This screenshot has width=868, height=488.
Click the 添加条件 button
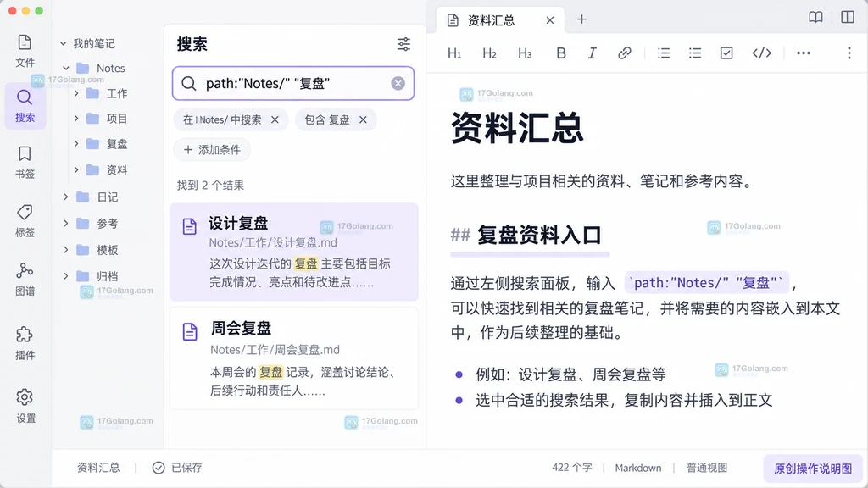pyautogui.click(x=212, y=150)
